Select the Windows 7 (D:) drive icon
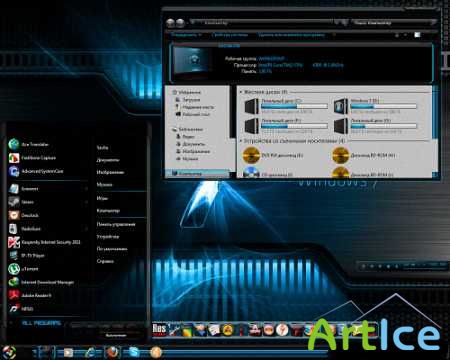This screenshot has height=360, width=450. [x=341, y=106]
